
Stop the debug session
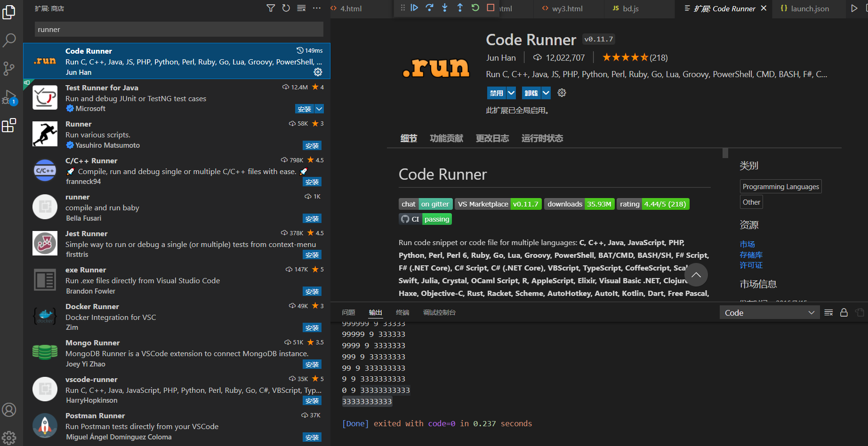coord(490,8)
